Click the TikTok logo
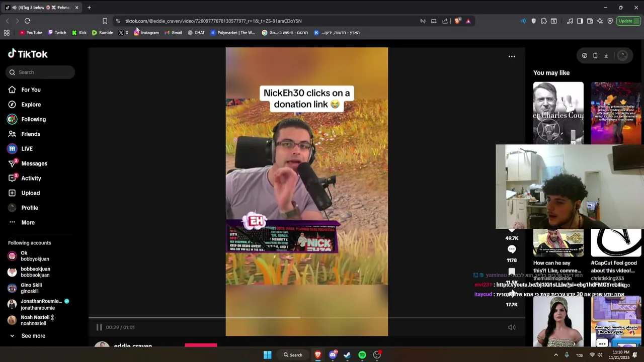Image resolution: width=644 pixels, height=362 pixels. click(28, 54)
